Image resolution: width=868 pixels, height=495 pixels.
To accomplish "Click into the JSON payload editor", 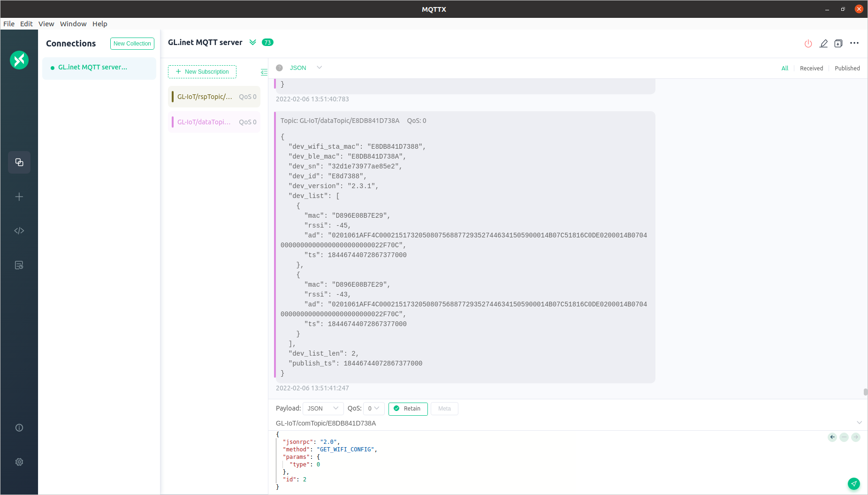I will click(x=549, y=461).
